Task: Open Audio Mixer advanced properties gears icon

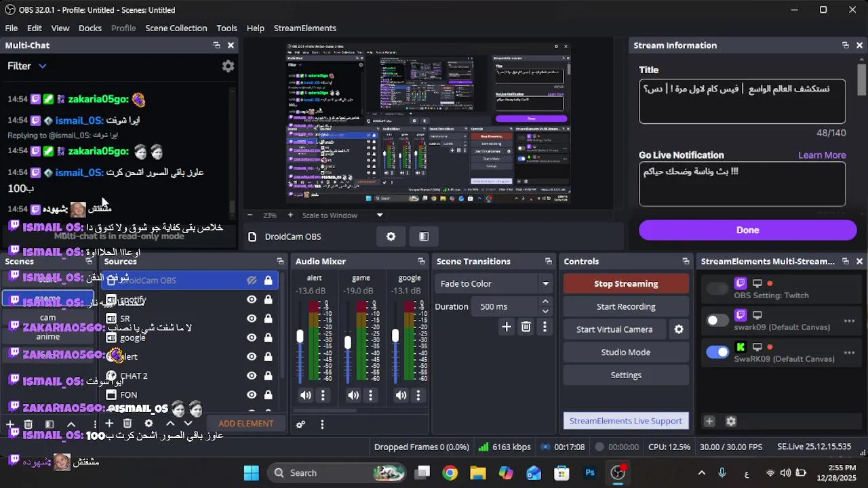Action: (300, 424)
